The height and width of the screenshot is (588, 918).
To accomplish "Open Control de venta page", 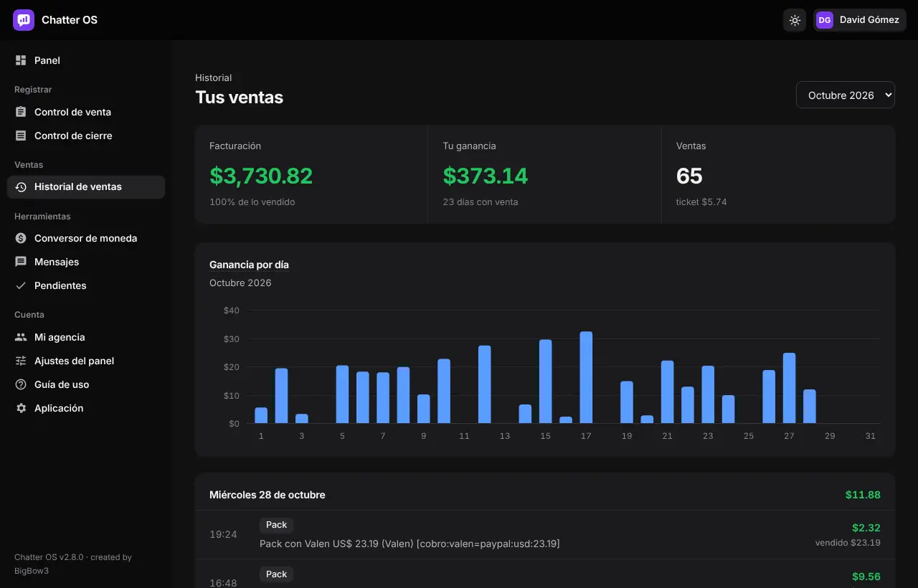I will (x=86, y=112).
